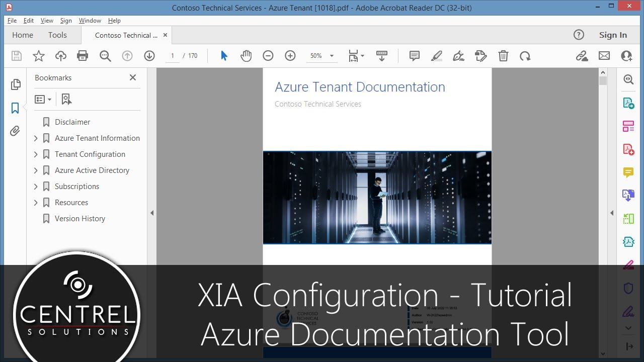The width and height of the screenshot is (644, 362).
Task: Click the Stamp tool icon
Action: click(481, 56)
